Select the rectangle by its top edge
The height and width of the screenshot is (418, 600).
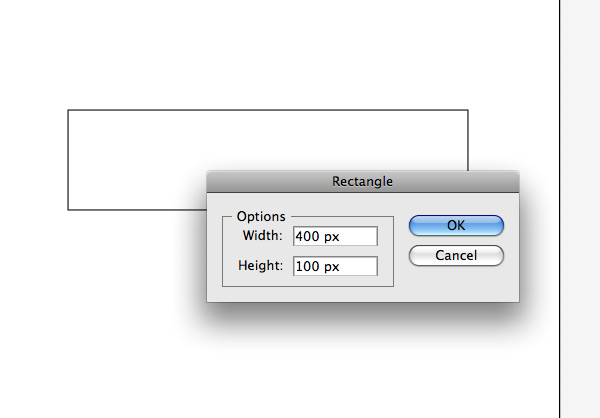tap(268, 110)
